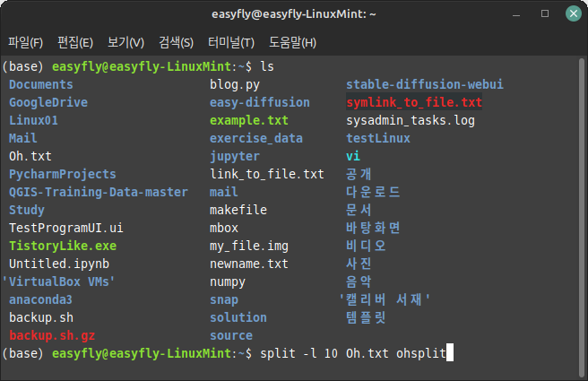Click the Mail directory entry
This screenshot has height=381, width=588.
tap(23, 138)
